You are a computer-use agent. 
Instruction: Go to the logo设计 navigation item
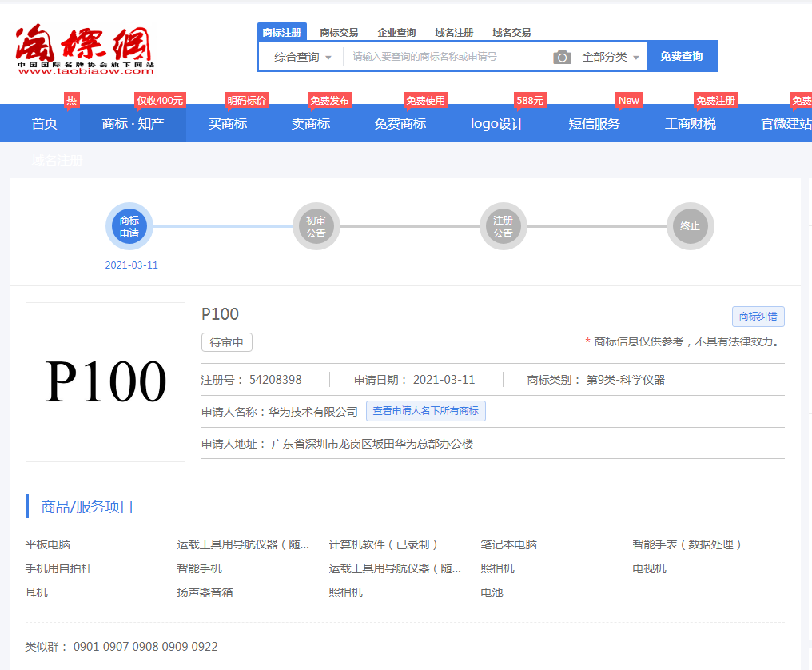click(496, 124)
